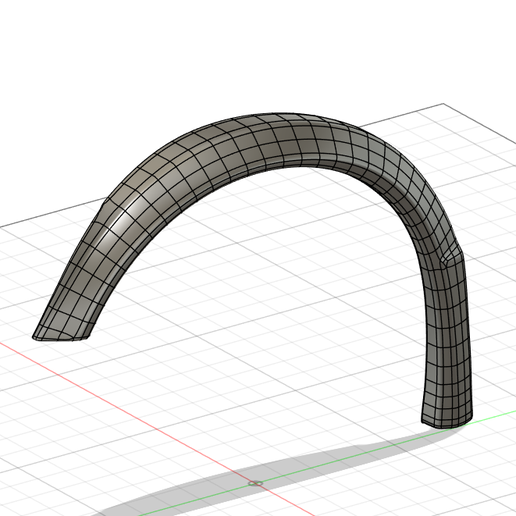Click the far back corner of the grid plane
516x516 pixels.
(x=443, y=104)
